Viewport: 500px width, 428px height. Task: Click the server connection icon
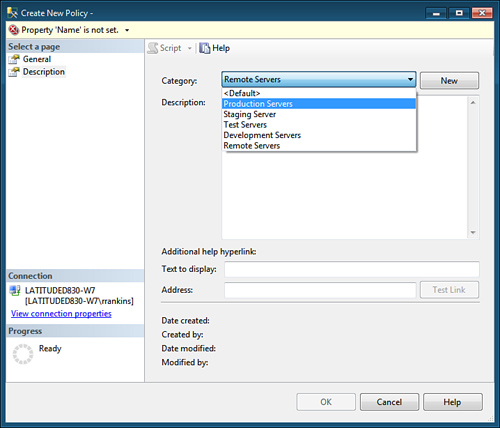tap(15, 291)
